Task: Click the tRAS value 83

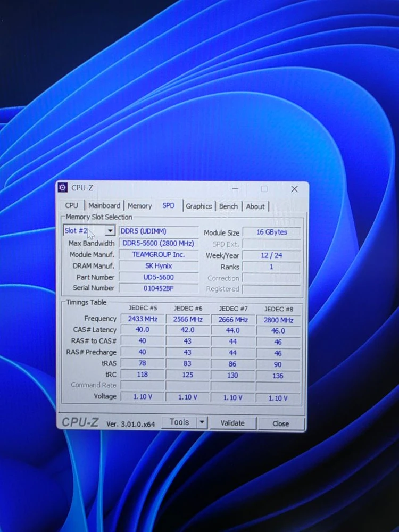Action: point(188,363)
